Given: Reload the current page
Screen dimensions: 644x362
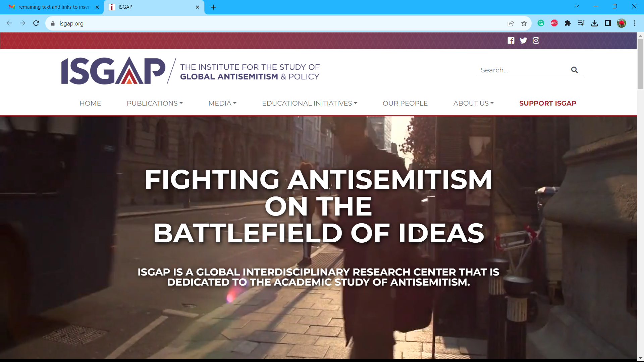Looking at the screenshot, I should pos(36,23).
